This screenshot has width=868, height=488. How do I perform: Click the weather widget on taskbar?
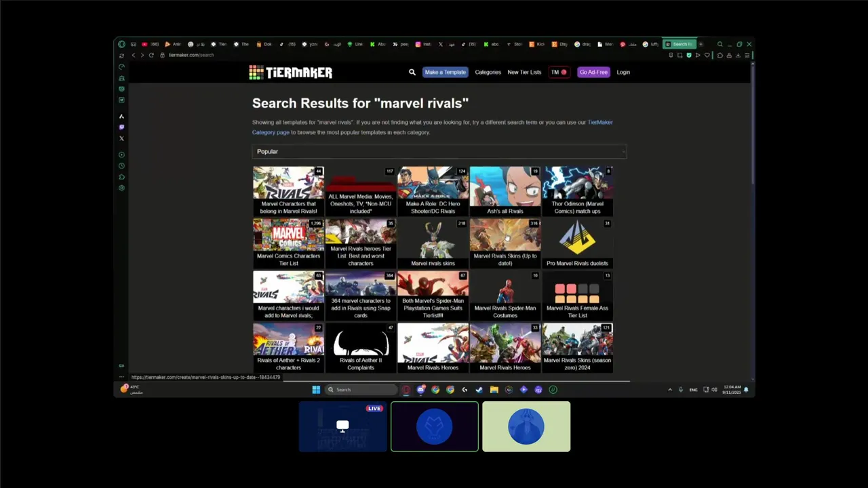click(132, 389)
